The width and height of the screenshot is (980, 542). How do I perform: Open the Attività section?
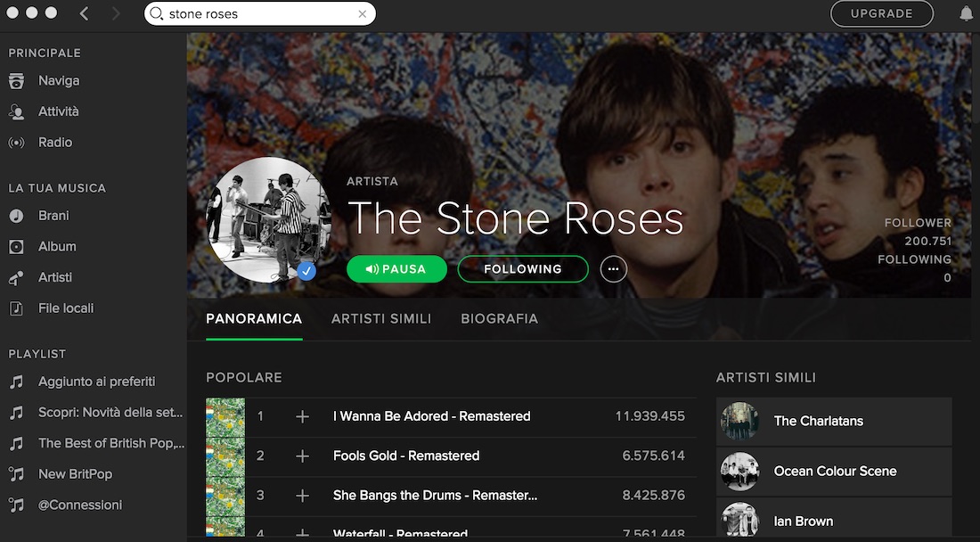pos(59,111)
